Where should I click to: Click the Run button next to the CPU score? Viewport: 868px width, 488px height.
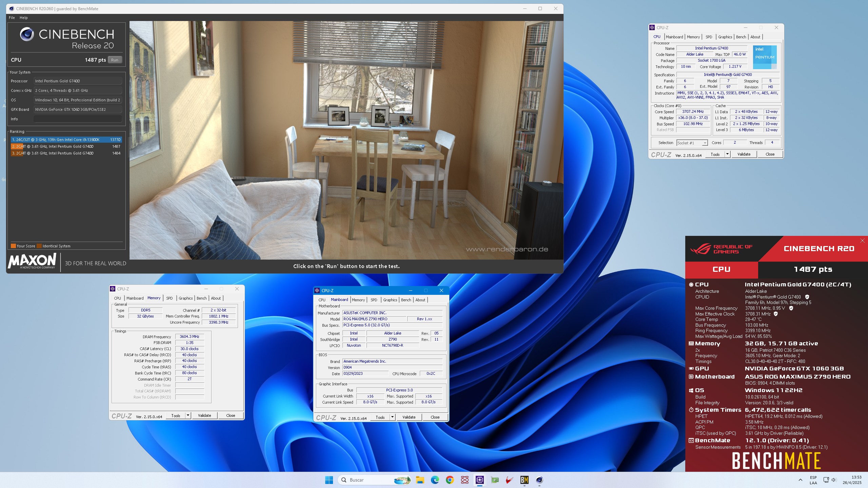[x=115, y=60]
